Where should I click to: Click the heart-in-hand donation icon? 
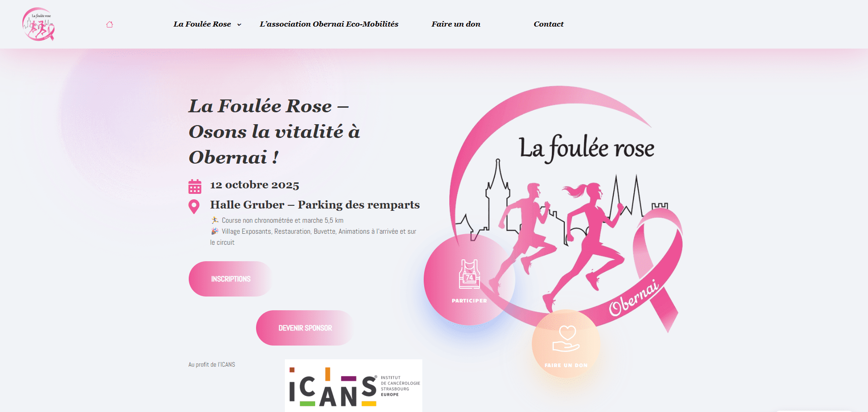[566, 339]
